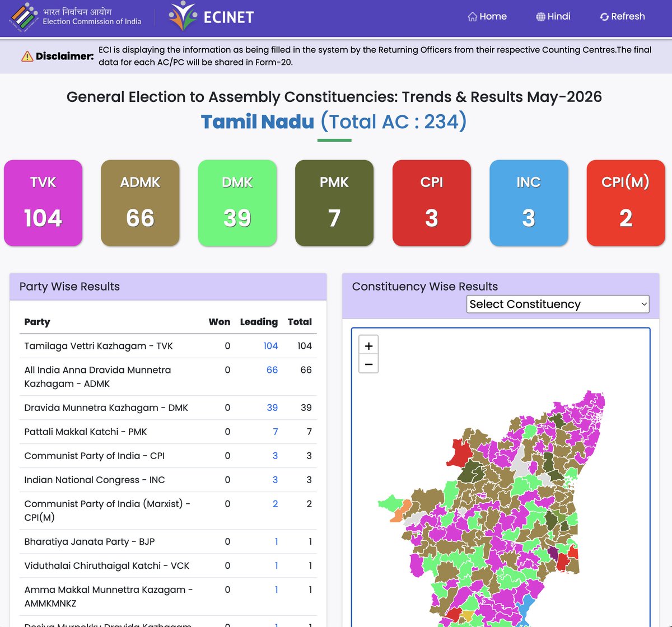The height and width of the screenshot is (627, 672).
Task: Click 'Tamilaga Vettri Kazhagam - TVK' row text
Action: [99, 346]
